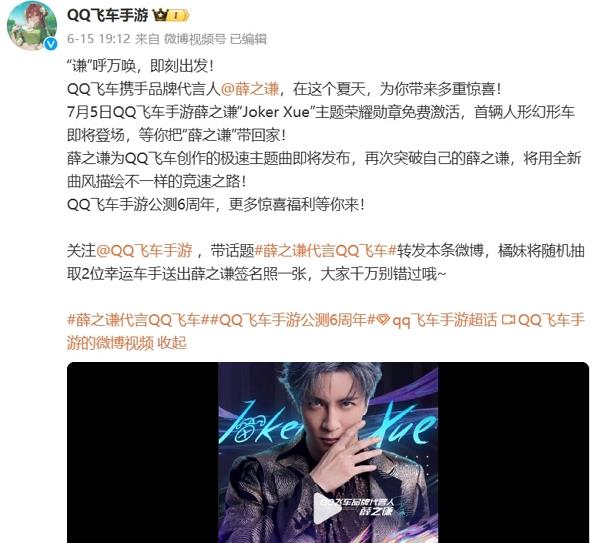Open the @QQ飞车手游 mention in post body
600x543 pixels.
click(x=144, y=251)
